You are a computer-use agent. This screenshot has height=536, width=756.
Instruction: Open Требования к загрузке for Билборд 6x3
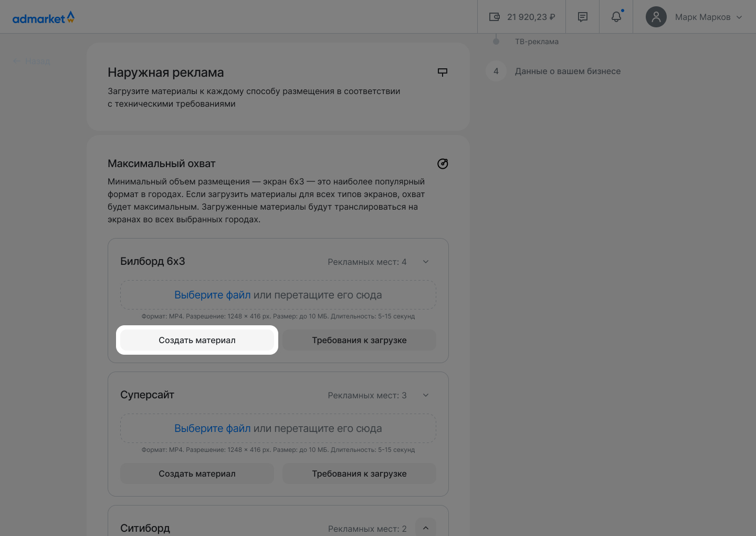[x=359, y=340]
